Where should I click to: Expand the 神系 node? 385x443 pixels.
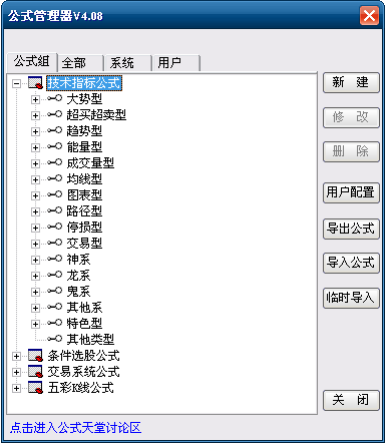(35, 260)
